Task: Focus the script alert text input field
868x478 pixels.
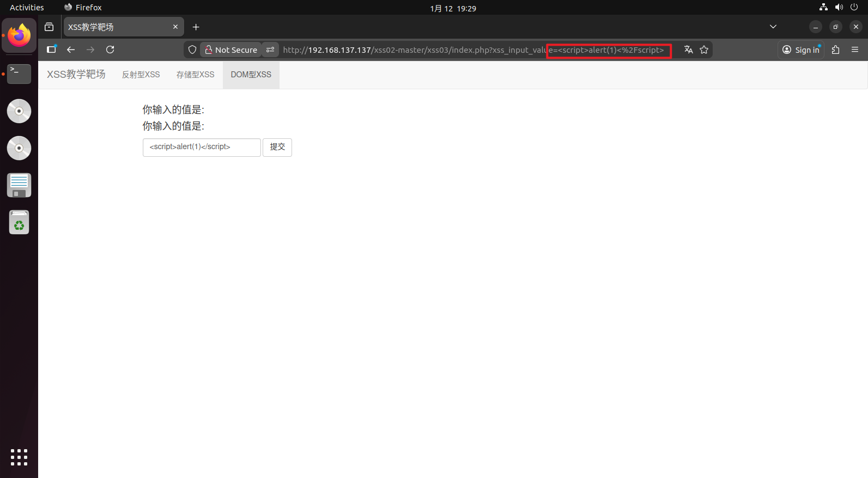Action: pos(202,147)
